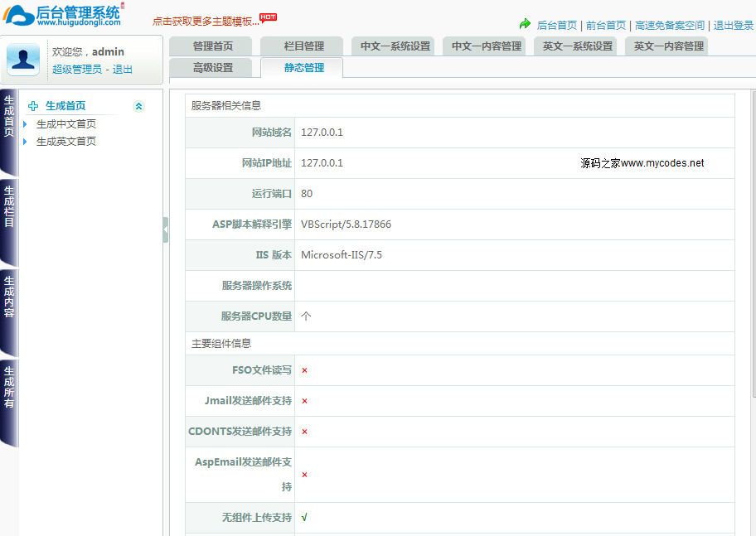This screenshot has height=536, width=756.
Task: Click the IIS 版本 label
Action: click(274, 255)
